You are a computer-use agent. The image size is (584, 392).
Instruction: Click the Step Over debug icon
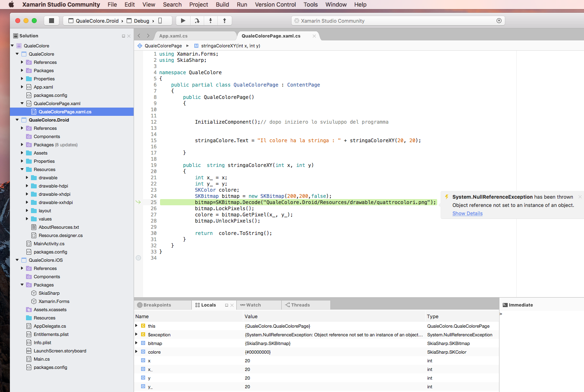point(197,21)
